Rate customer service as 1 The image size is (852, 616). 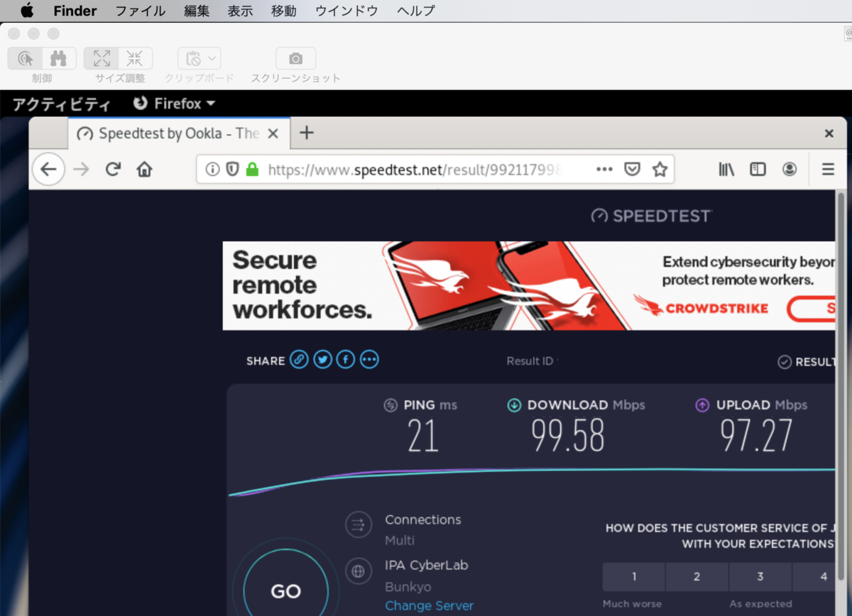coord(634,577)
